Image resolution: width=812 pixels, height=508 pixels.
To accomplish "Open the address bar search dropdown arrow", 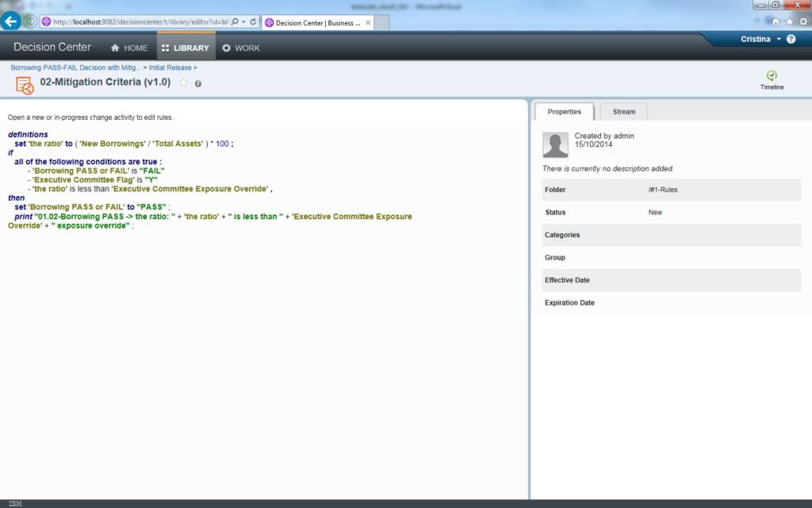I will [243, 21].
